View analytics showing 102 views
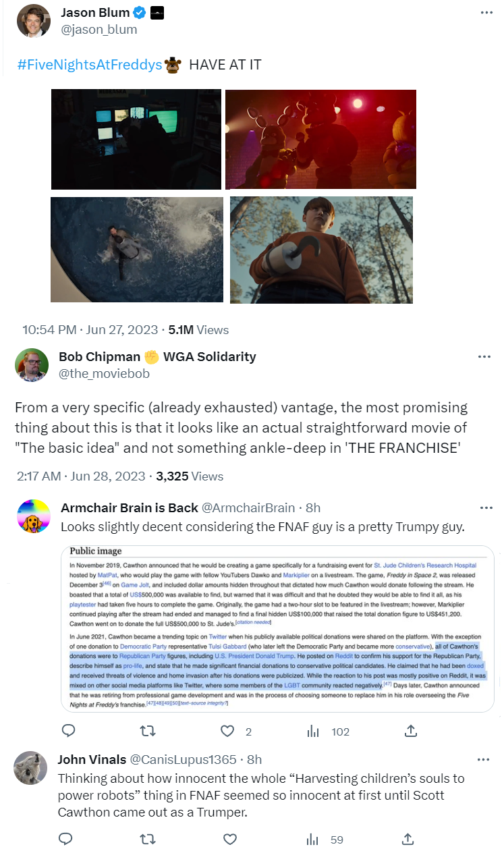Image resolution: width=504 pixels, height=853 pixels. pyautogui.click(x=312, y=731)
